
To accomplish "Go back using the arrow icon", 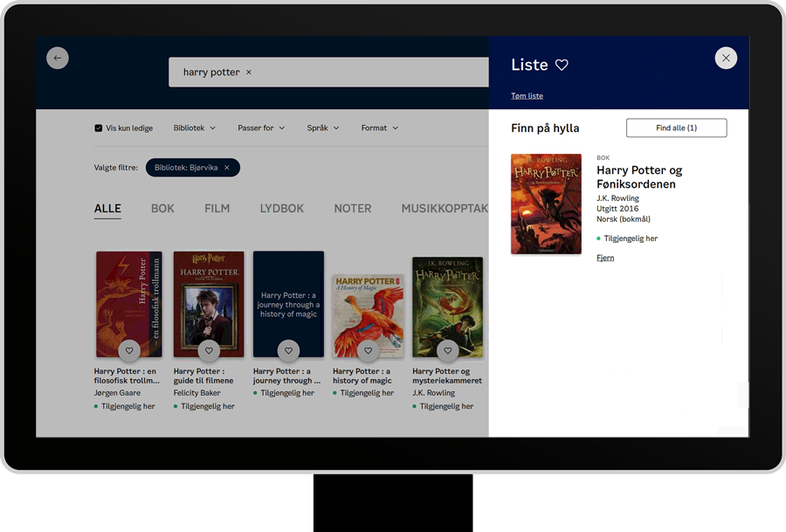I will coord(57,57).
